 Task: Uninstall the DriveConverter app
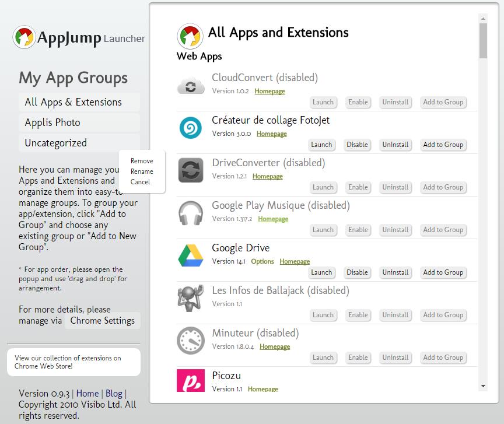coord(395,187)
